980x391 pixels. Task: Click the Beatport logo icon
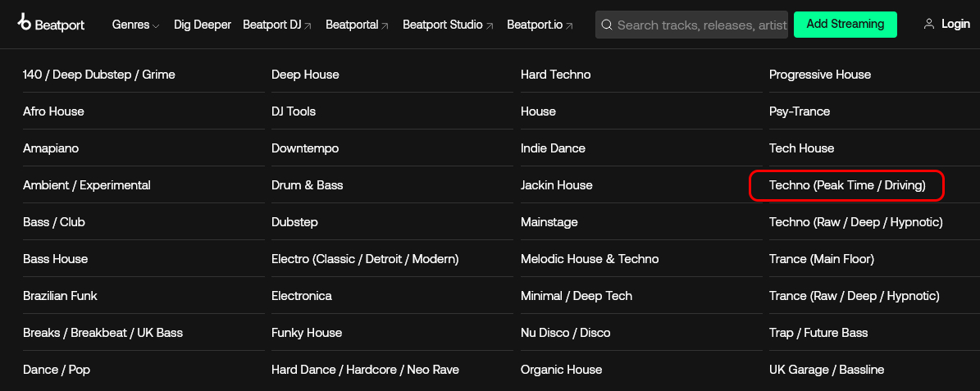click(x=25, y=23)
